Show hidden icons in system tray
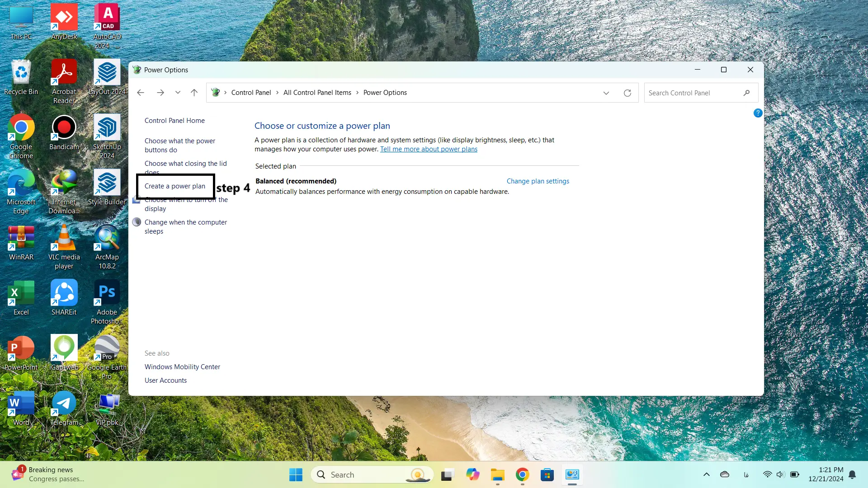Screen dimensions: 868x488 pos(706,474)
